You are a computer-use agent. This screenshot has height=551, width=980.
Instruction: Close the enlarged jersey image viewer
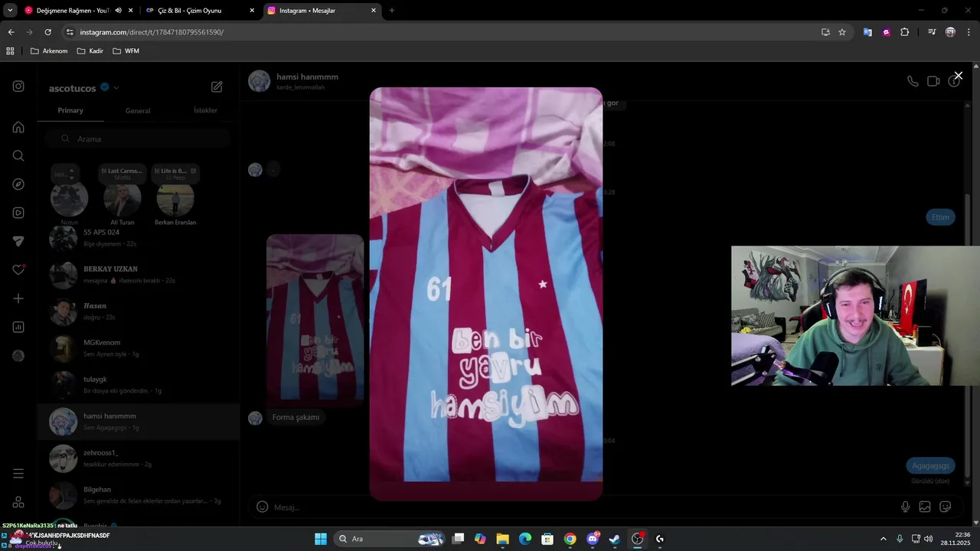958,76
